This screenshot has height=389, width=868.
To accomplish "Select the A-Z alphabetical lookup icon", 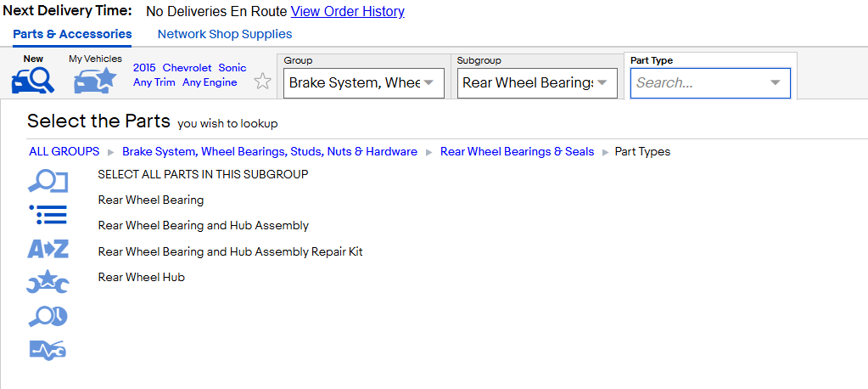I will pyautogui.click(x=48, y=249).
